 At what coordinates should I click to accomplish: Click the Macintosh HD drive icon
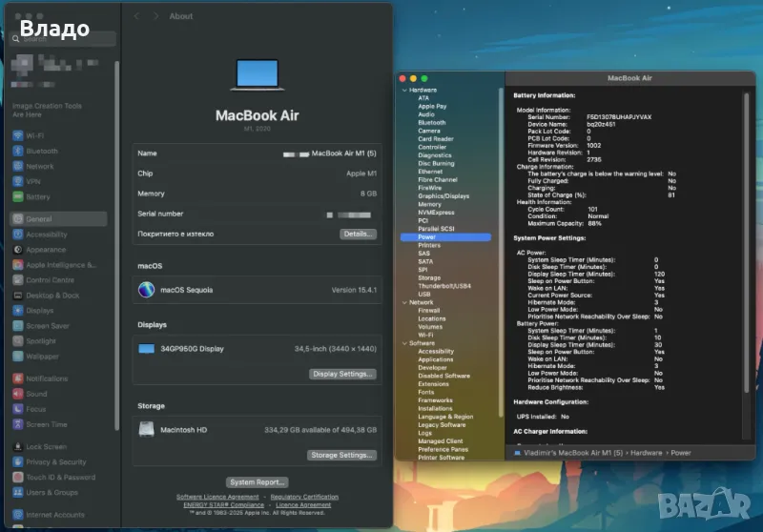coord(146,430)
